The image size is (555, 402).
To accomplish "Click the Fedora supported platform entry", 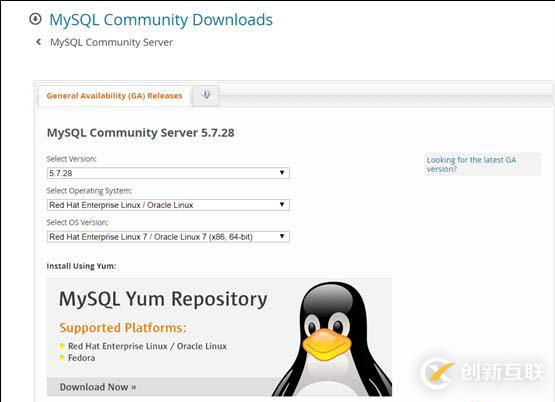I will pyautogui.click(x=81, y=358).
